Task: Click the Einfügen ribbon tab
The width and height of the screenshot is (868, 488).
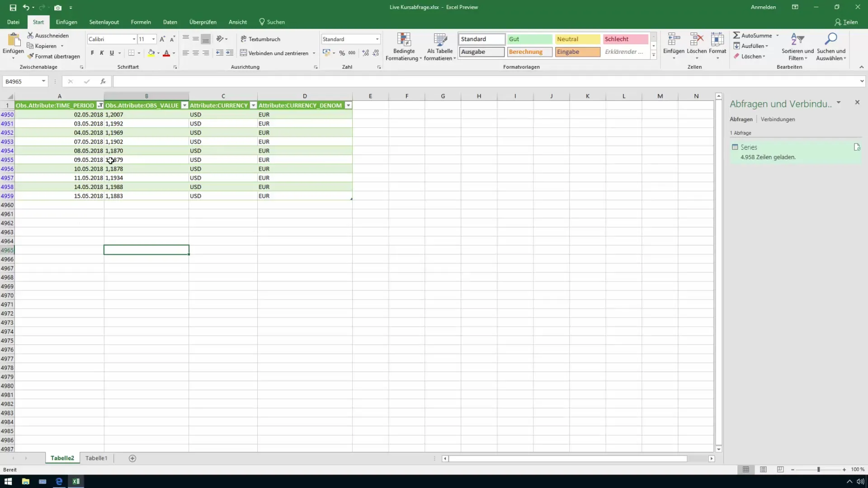Action: pos(66,22)
